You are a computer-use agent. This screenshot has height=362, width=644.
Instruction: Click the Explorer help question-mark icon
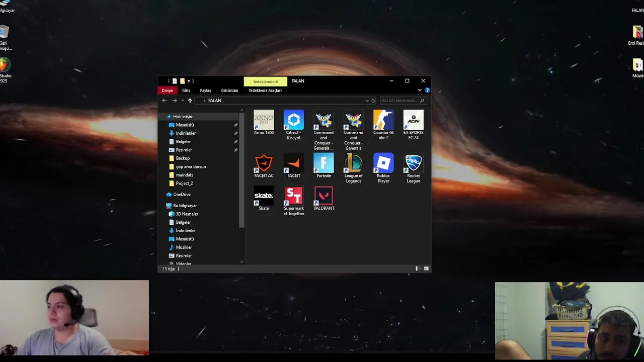click(x=427, y=90)
